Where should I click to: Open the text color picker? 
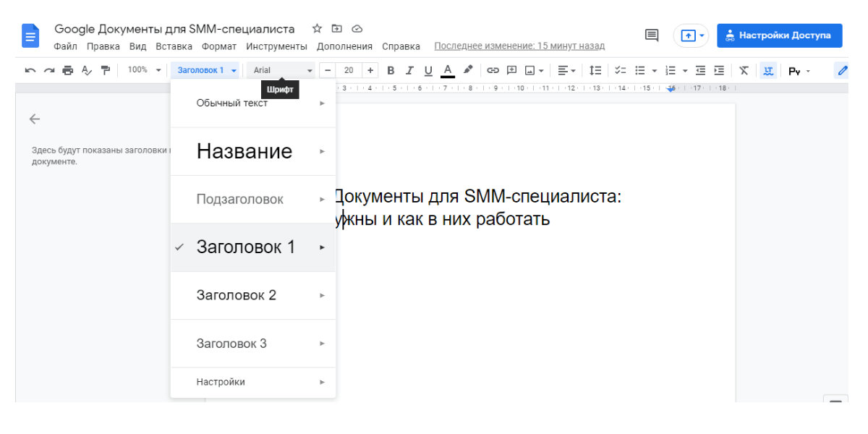coord(448,70)
